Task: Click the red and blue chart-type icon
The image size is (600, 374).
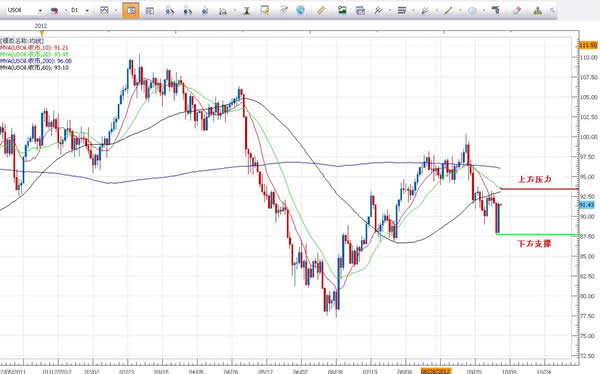Action: (54, 11)
